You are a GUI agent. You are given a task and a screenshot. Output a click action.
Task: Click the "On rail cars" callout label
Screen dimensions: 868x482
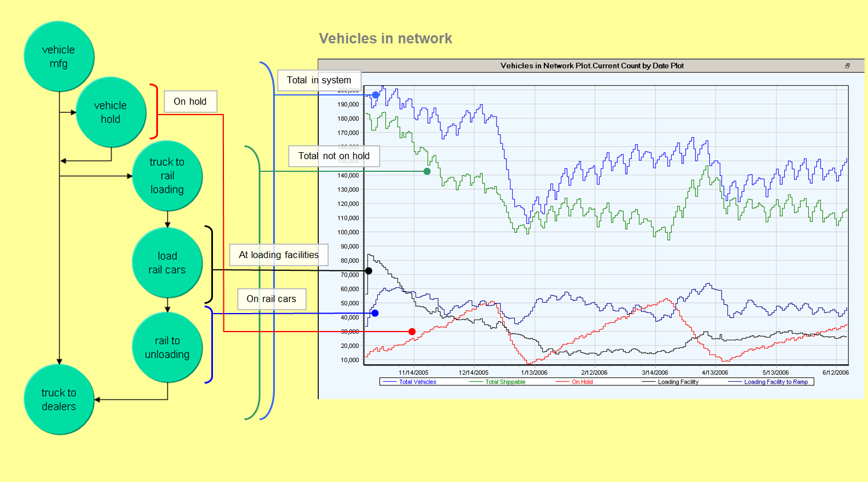(x=272, y=299)
